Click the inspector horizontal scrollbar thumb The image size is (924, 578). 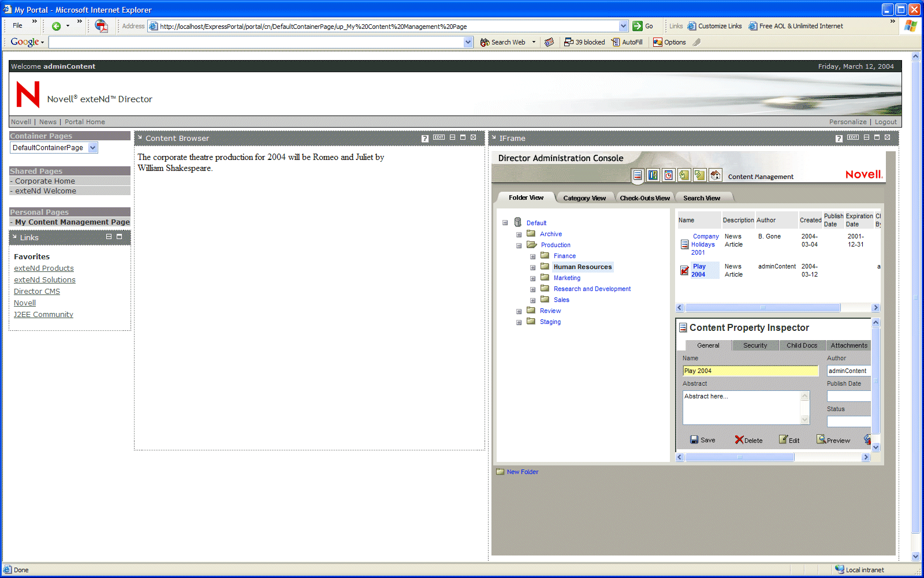tap(740, 457)
